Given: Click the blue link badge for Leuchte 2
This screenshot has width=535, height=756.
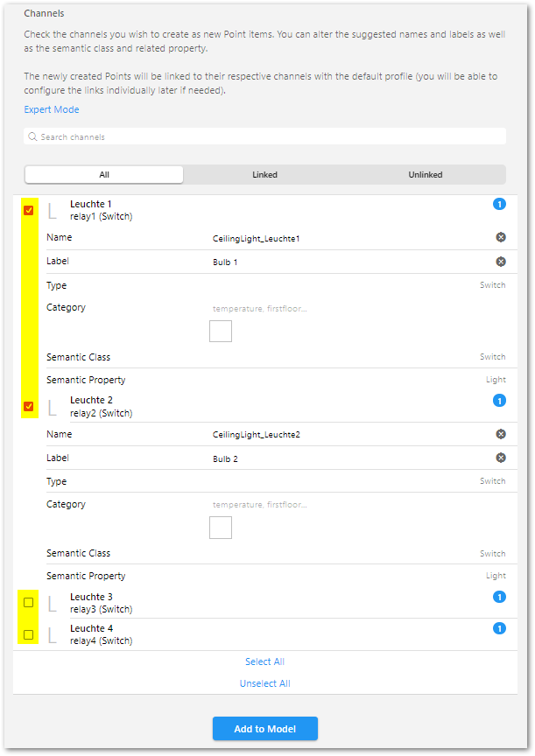Looking at the screenshot, I should click(499, 401).
